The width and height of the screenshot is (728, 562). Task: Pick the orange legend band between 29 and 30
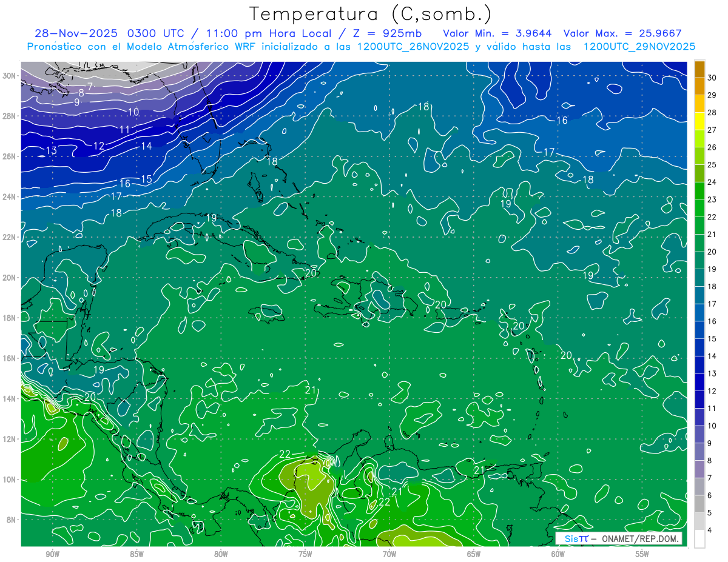699,87
